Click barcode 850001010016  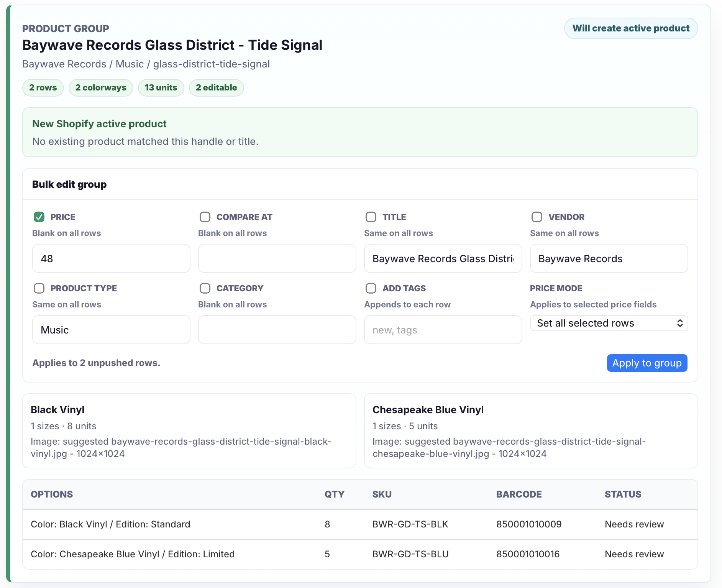(x=528, y=554)
